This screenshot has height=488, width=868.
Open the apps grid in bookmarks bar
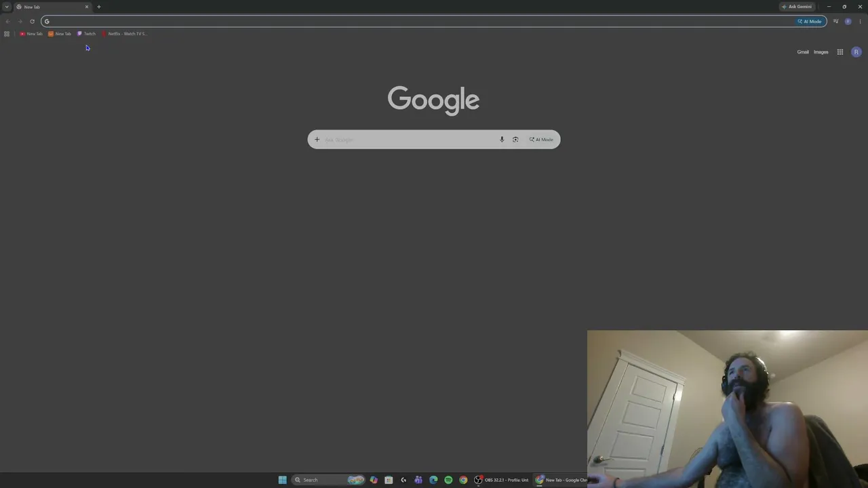[7, 34]
